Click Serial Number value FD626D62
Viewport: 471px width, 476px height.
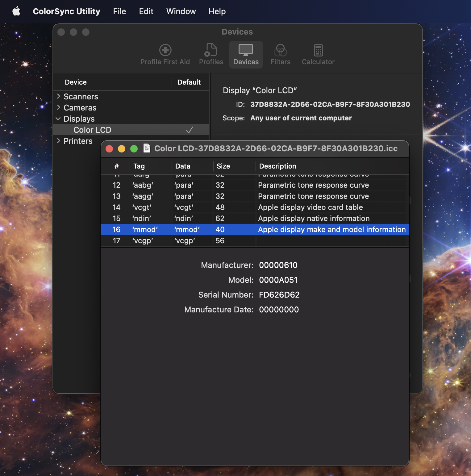279,295
